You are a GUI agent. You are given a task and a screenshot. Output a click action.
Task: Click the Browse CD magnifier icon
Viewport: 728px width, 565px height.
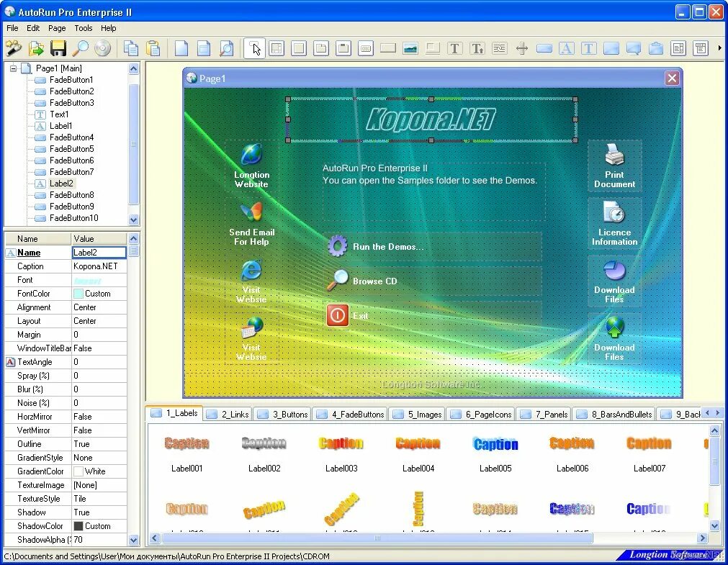[338, 281]
